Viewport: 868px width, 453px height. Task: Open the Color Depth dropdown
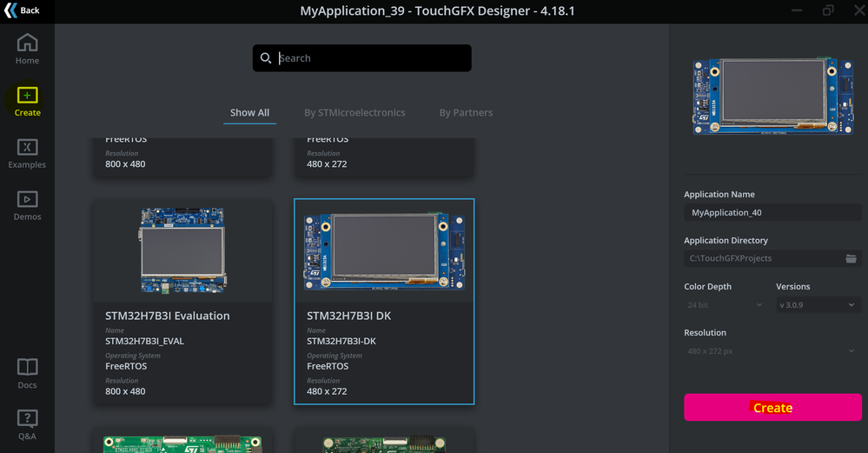pyautogui.click(x=724, y=305)
